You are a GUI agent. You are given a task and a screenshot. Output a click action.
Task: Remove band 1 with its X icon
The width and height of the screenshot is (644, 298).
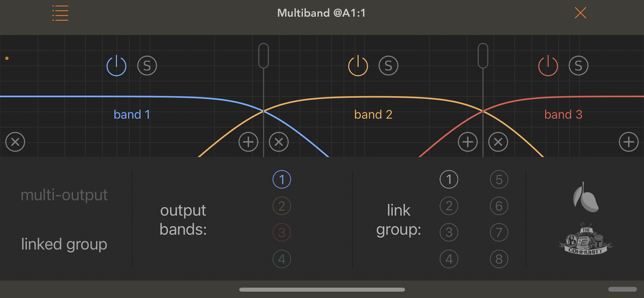pyautogui.click(x=15, y=142)
